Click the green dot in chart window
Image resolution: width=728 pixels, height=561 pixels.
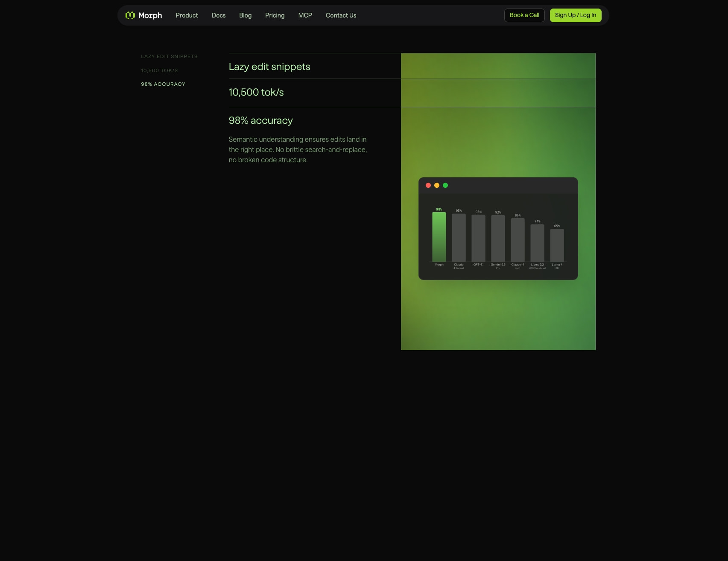[x=445, y=185]
